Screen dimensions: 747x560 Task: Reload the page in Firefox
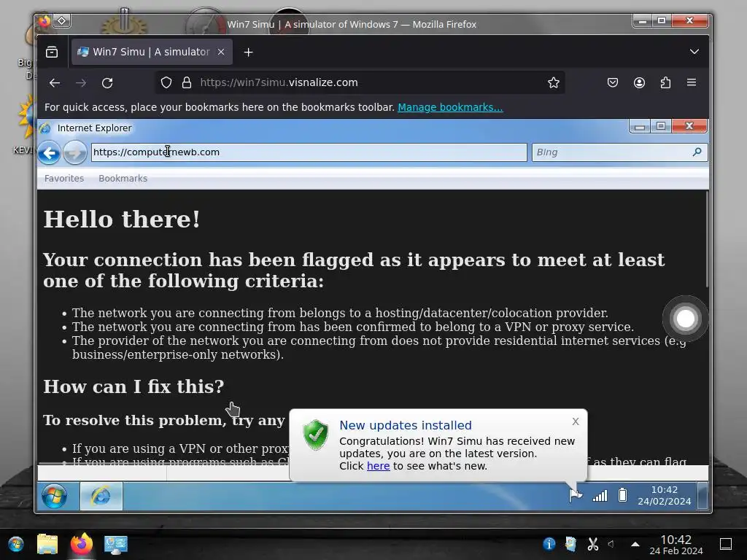click(x=107, y=83)
